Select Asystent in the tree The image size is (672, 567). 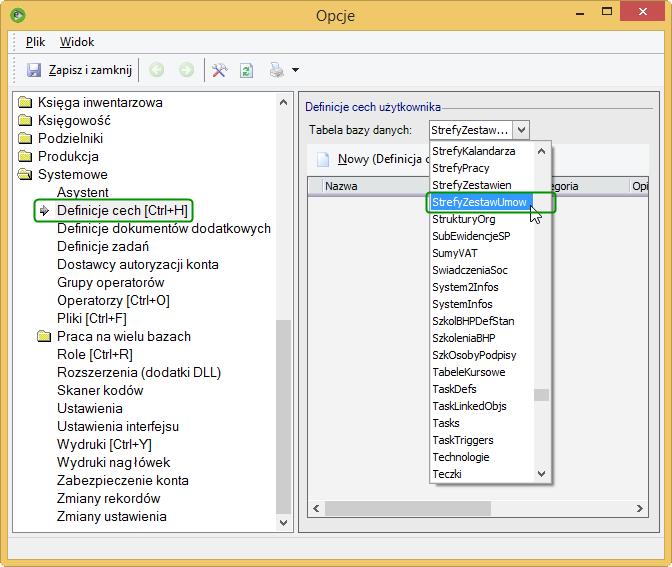(83, 192)
